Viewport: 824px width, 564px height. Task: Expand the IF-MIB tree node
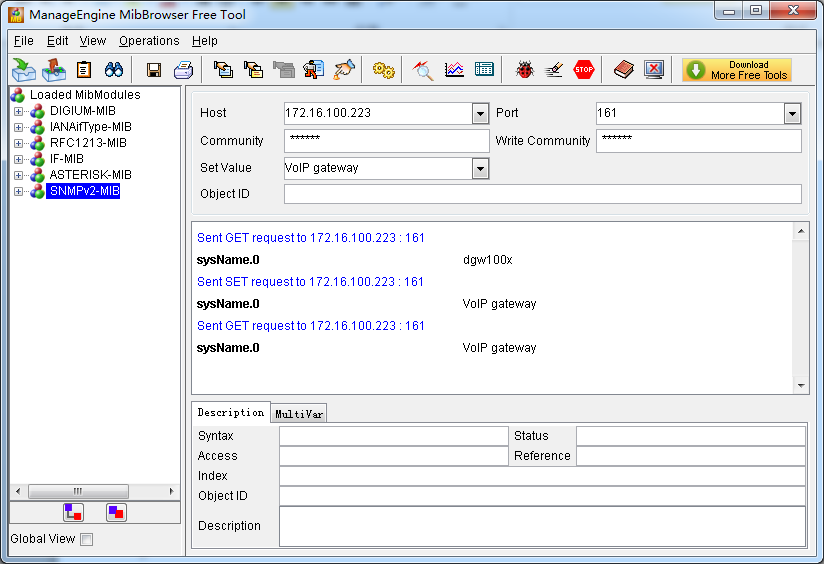[18, 159]
